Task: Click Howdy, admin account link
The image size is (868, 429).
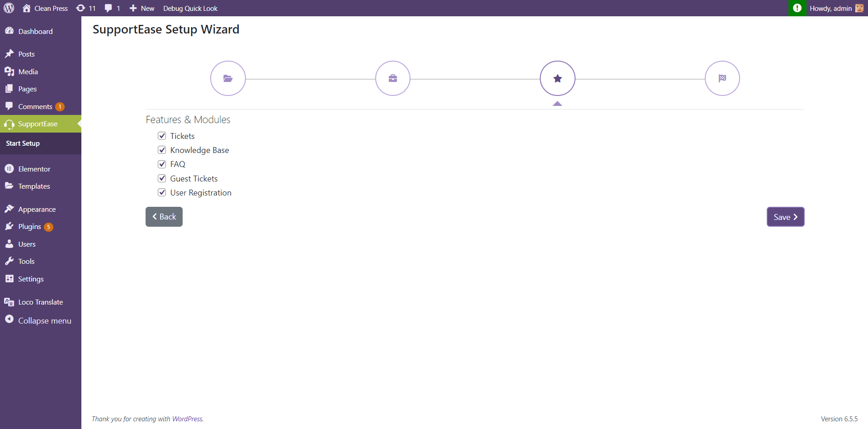Action: [x=830, y=8]
